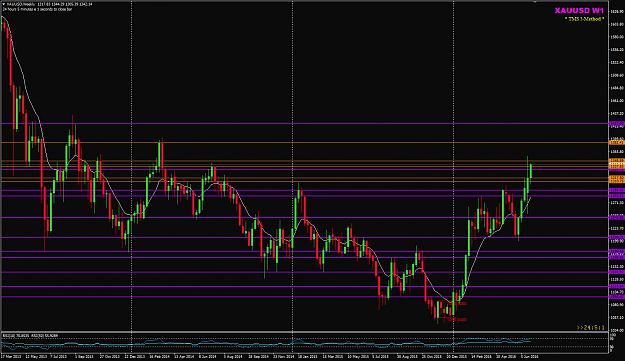Image resolution: width=625 pixels, height=361 pixels.
Task: Click the 16 Feb 2014 date on the time axis
Action: point(159,357)
